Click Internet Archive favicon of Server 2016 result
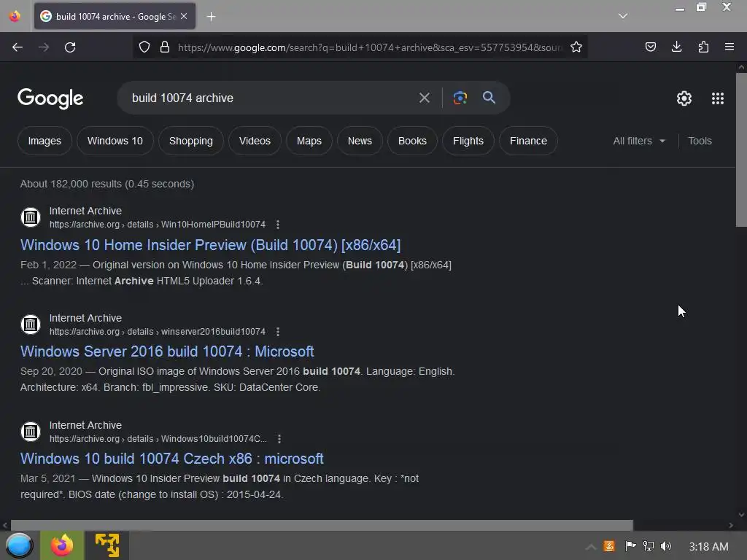The image size is (747, 560). pyautogui.click(x=31, y=324)
